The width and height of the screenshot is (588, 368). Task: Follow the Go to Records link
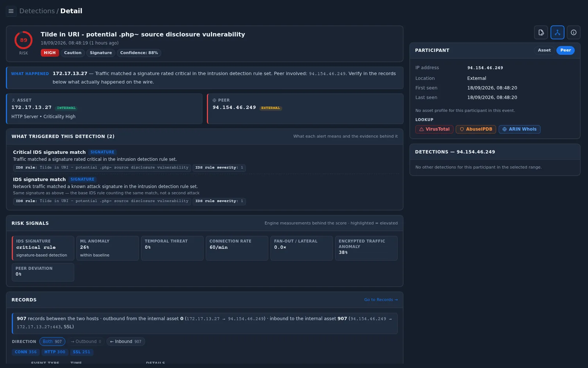[x=381, y=300]
